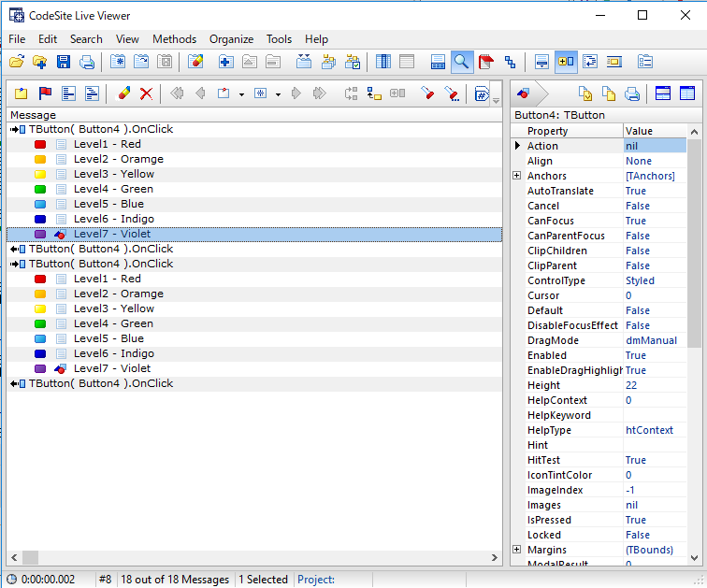
Task: Click the double-left arrow first-message icon
Action: [177, 93]
